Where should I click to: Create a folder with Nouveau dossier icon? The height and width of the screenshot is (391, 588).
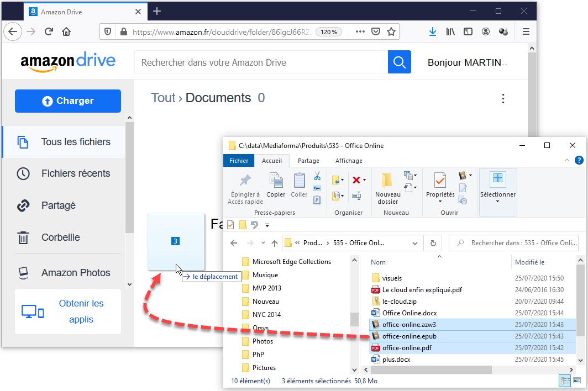tap(387, 187)
